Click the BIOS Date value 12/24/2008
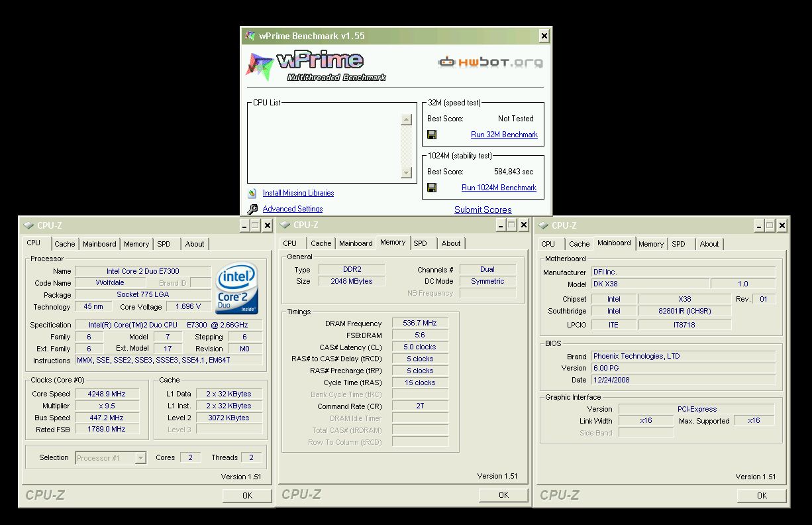The width and height of the screenshot is (812, 525). pos(683,380)
